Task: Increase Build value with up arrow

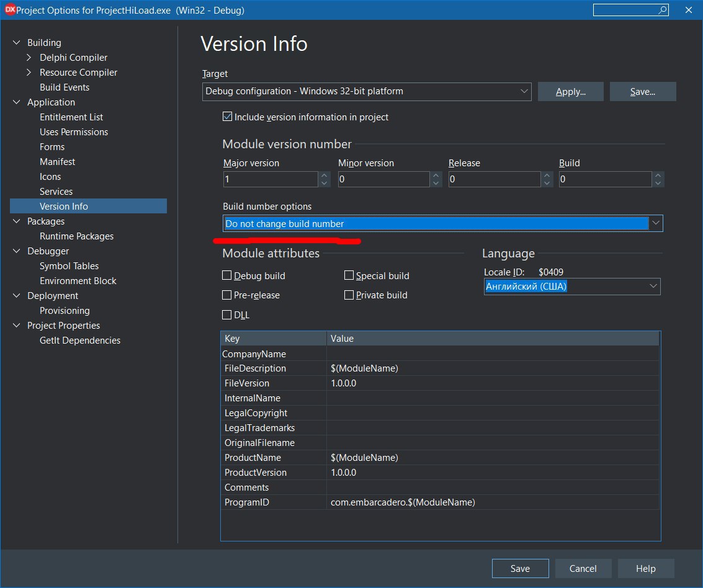Action: pos(658,176)
